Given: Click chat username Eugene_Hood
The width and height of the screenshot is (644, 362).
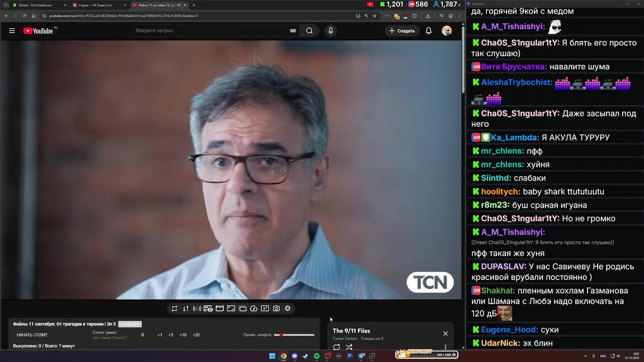Looking at the screenshot, I should [x=510, y=330].
